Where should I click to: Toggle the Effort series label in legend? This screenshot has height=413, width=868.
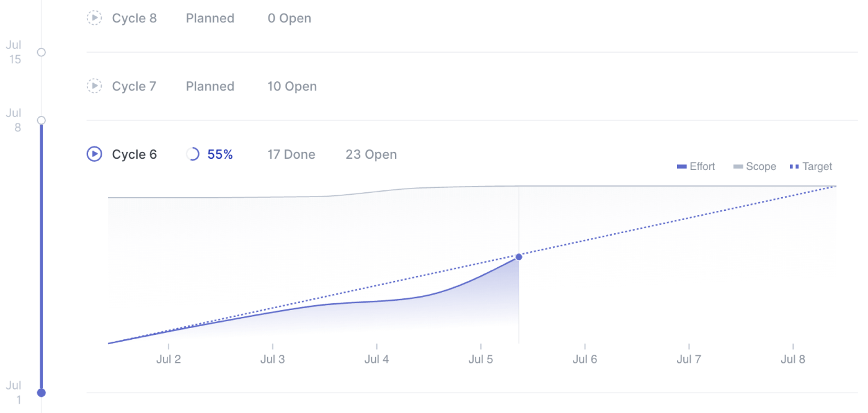pyautogui.click(x=702, y=167)
